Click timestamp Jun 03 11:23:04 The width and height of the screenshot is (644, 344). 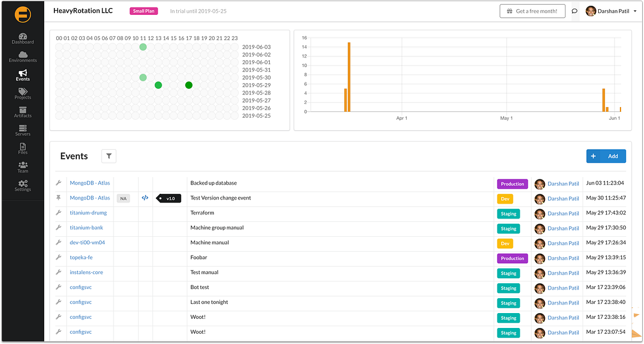605,183
